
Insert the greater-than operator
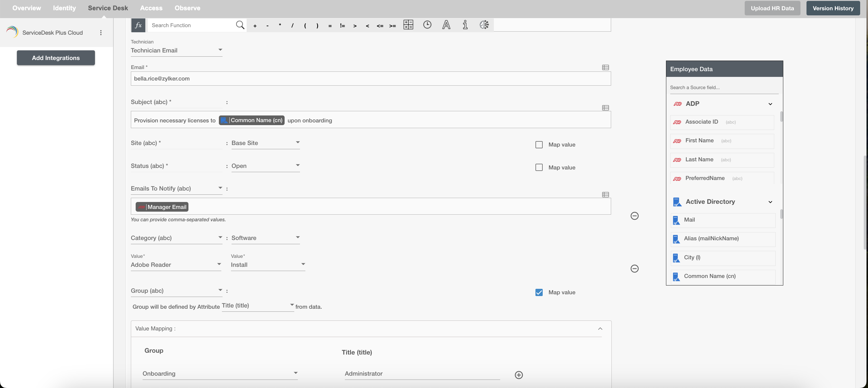pyautogui.click(x=355, y=26)
